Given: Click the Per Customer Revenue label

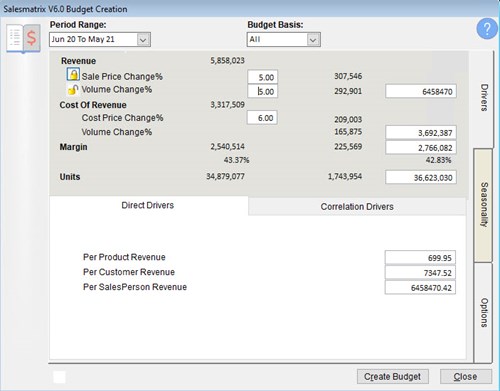Looking at the screenshot, I should (x=129, y=272).
